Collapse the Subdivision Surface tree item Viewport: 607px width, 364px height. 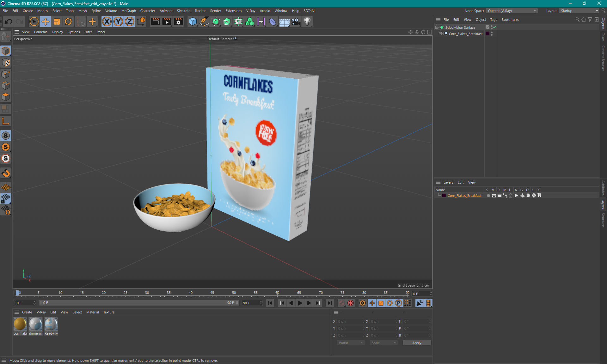[x=437, y=27]
